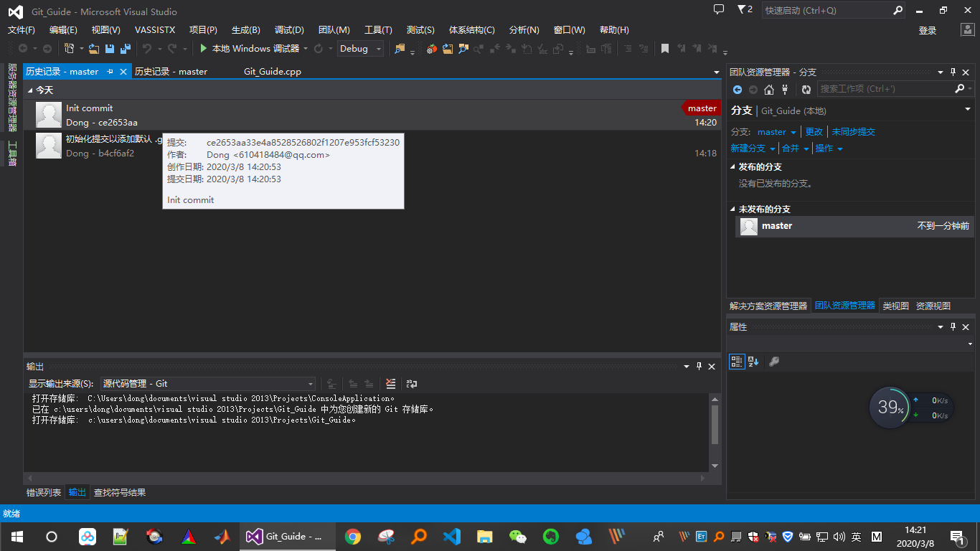Click the Save All toolbar icon

coord(125,49)
